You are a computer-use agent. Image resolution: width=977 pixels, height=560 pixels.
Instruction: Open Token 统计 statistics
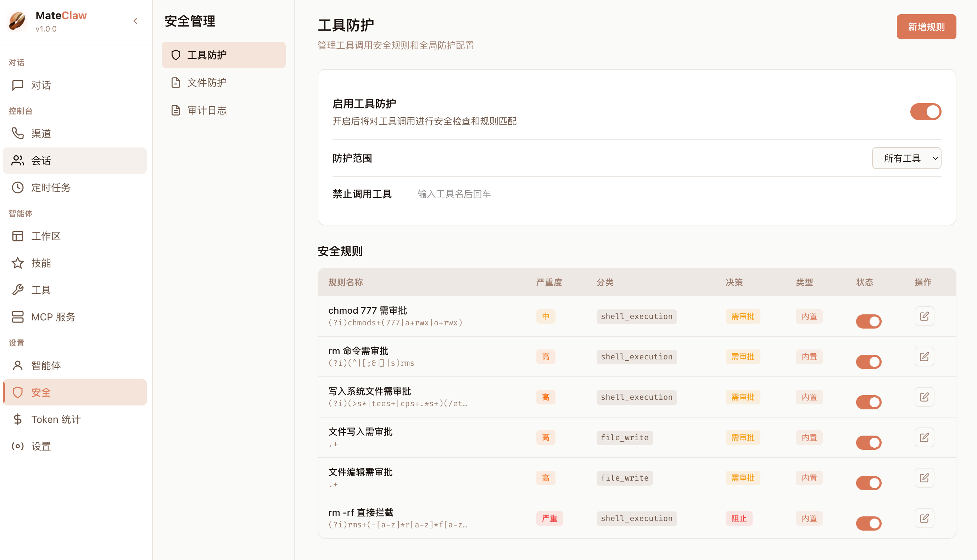[56, 419]
